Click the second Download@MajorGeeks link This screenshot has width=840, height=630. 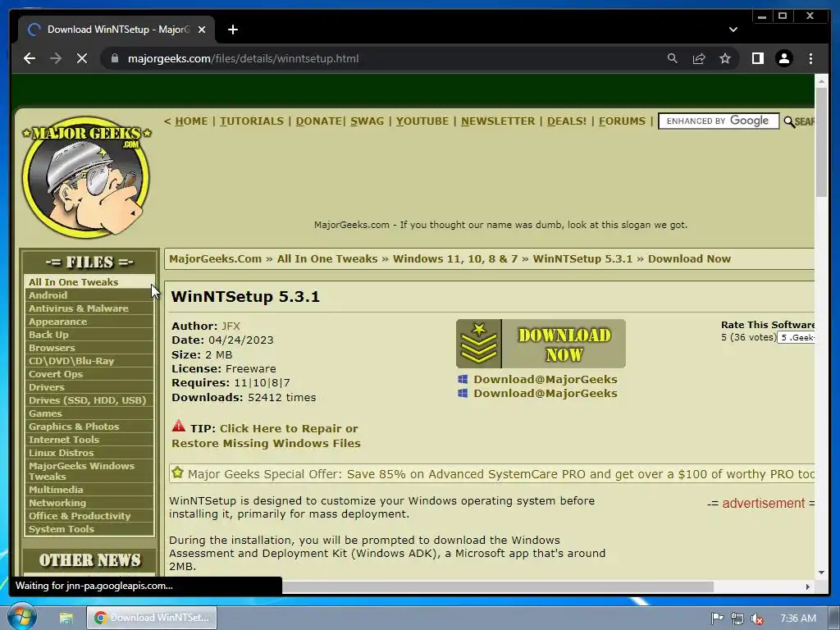pyautogui.click(x=545, y=393)
